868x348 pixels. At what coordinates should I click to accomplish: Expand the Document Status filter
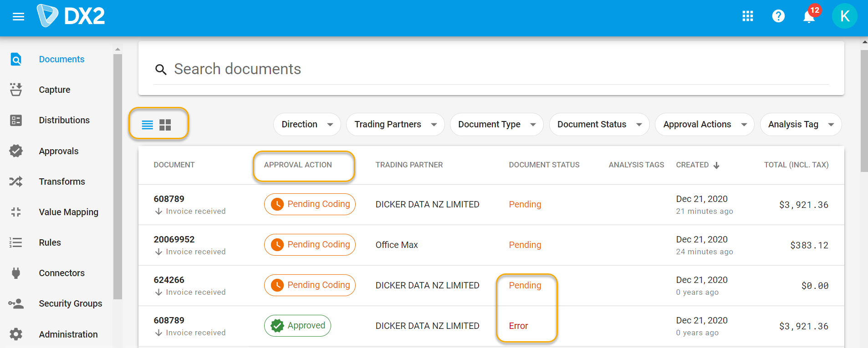pos(599,125)
